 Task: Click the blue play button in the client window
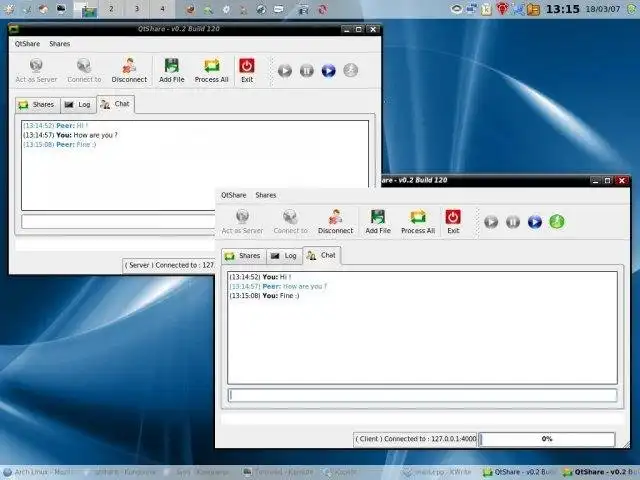[x=535, y=222]
